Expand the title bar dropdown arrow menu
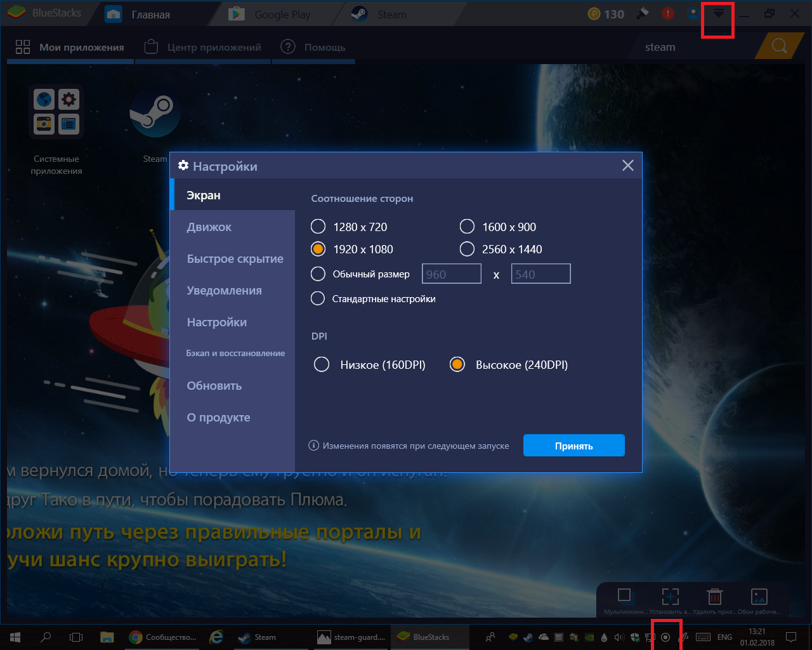Image resolution: width=812 pixels, height=650 pixels. coord(718,14)
